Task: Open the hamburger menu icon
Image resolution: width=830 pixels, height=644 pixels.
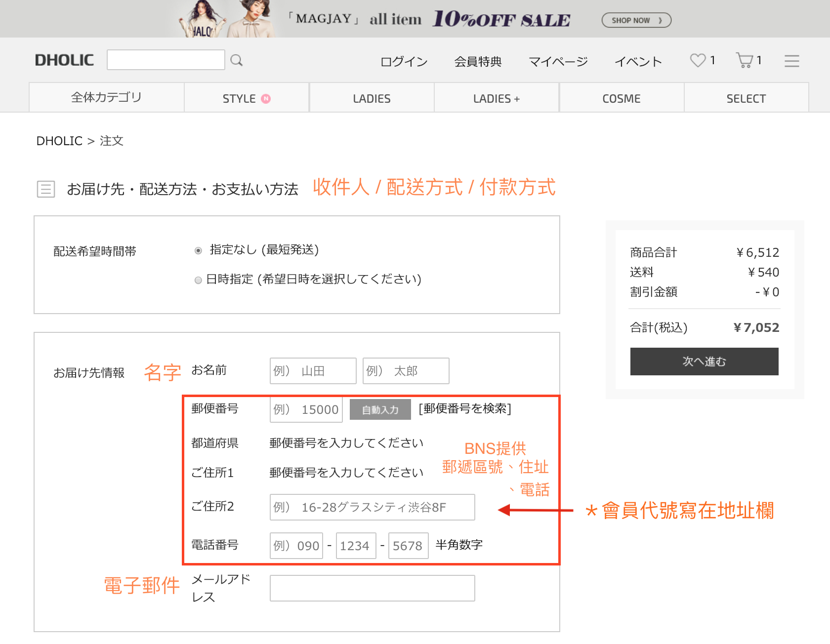Action: pos(791,61)
